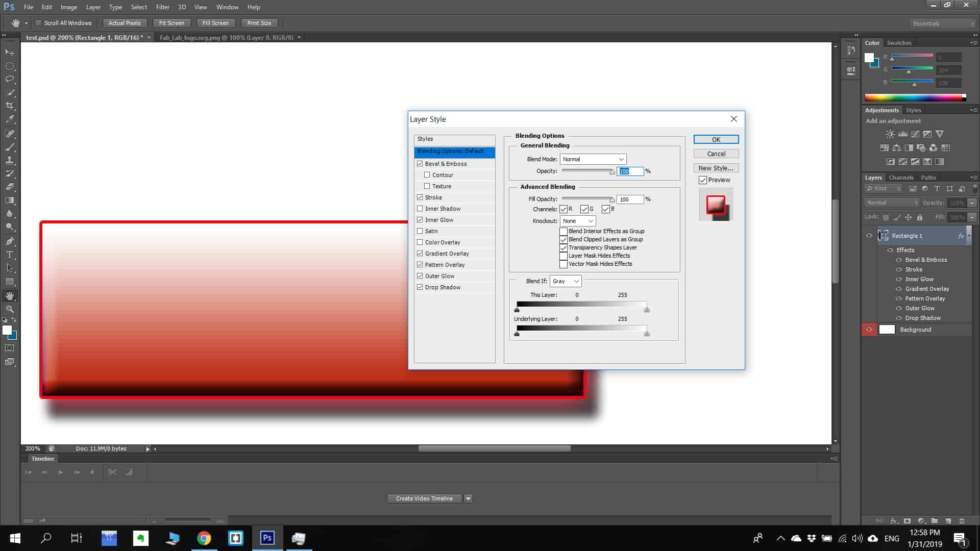Uncheck the Preview checkbox
The width and height of the screenshot is (980, 551).
703,180
